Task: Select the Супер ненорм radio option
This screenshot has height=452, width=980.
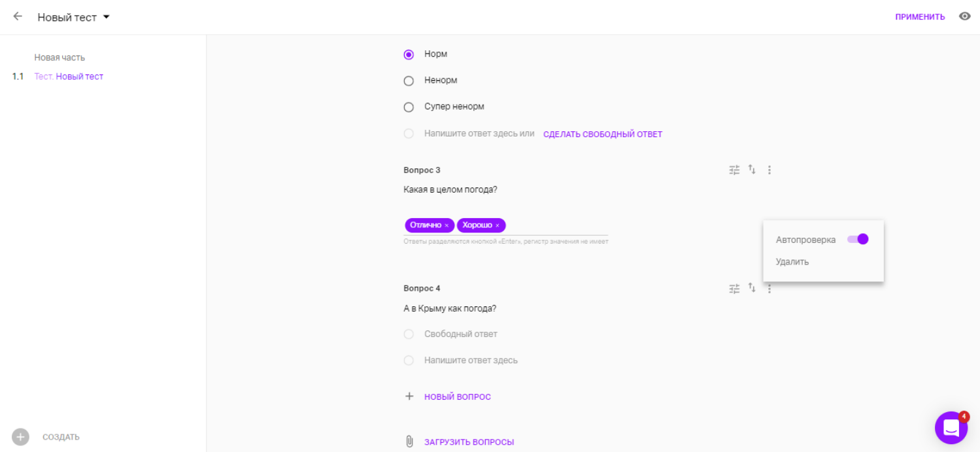Action: [x=409, y=107]
